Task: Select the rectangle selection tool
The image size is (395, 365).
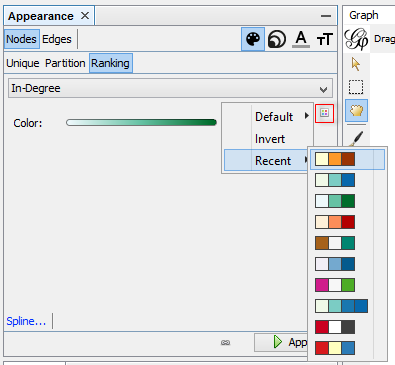Action: [356, 87]
